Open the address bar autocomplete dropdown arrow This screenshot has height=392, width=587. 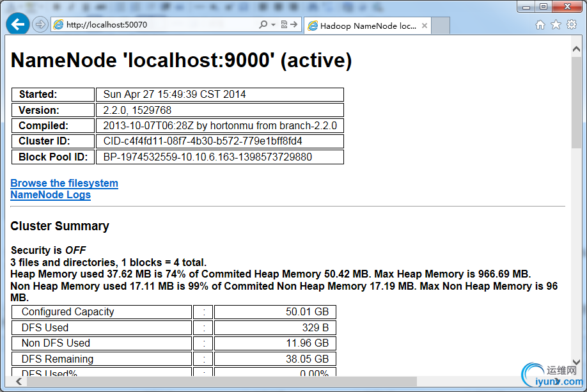point(273,25)
